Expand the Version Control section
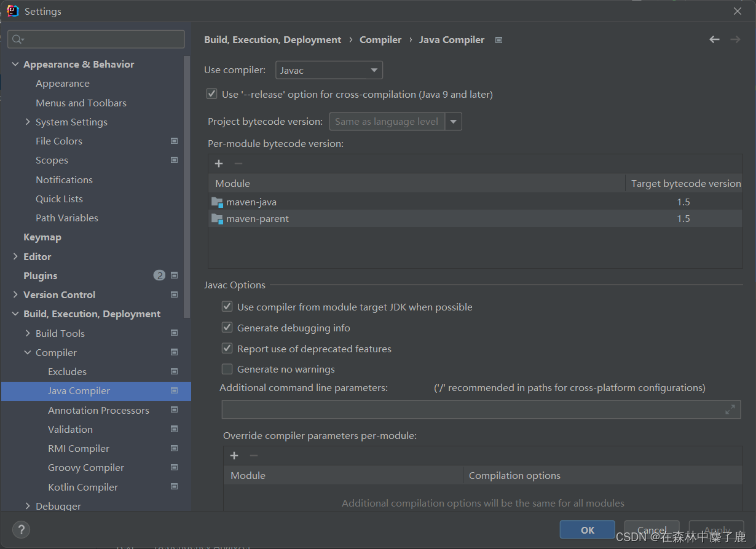The width and height of the screenshot is (756, 549). tap(15, 294)
